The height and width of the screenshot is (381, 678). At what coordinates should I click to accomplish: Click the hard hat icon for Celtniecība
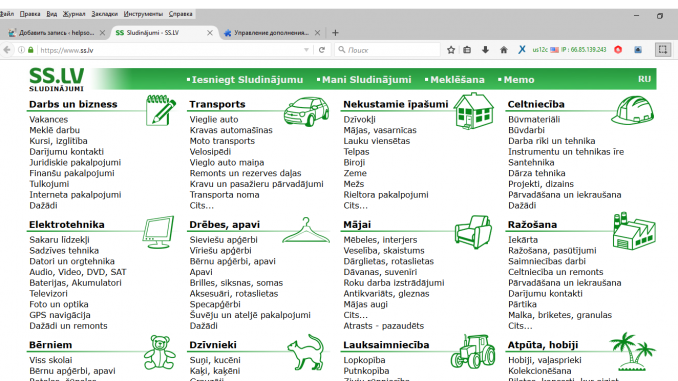click(633, 111)
